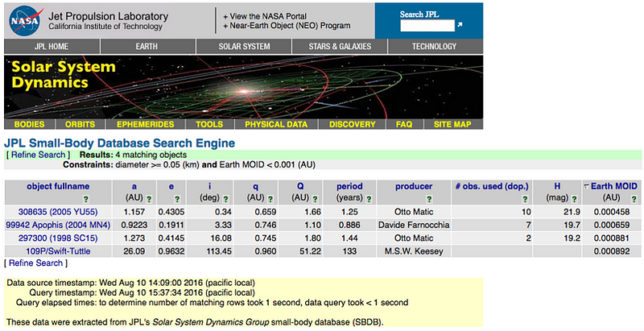
Task: Click Jet Propulsion Laboratory title link
Action: [x=109, y=16]
